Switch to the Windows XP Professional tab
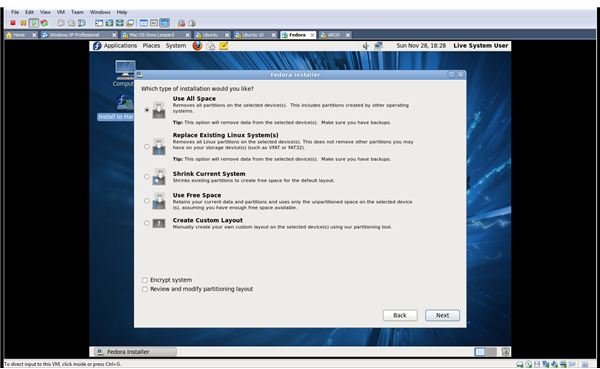 click(79, 35)
